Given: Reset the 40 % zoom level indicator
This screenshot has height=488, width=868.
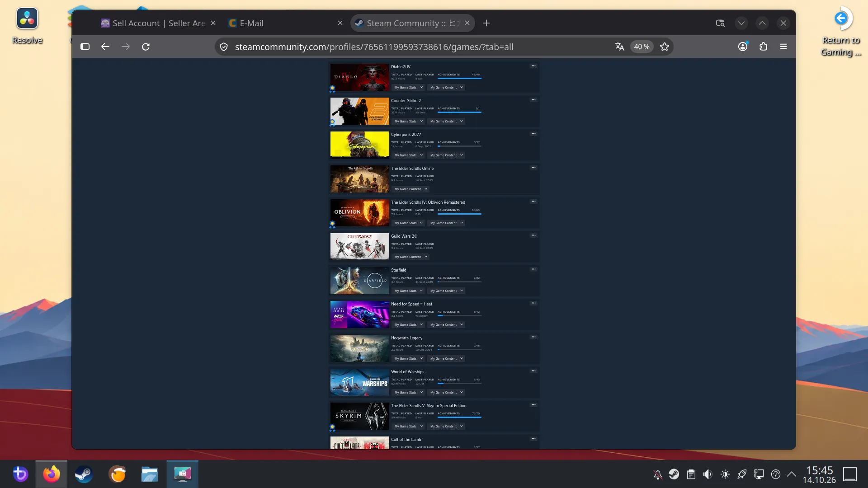Looking at the screenshot, I should [x=642, y=47].
